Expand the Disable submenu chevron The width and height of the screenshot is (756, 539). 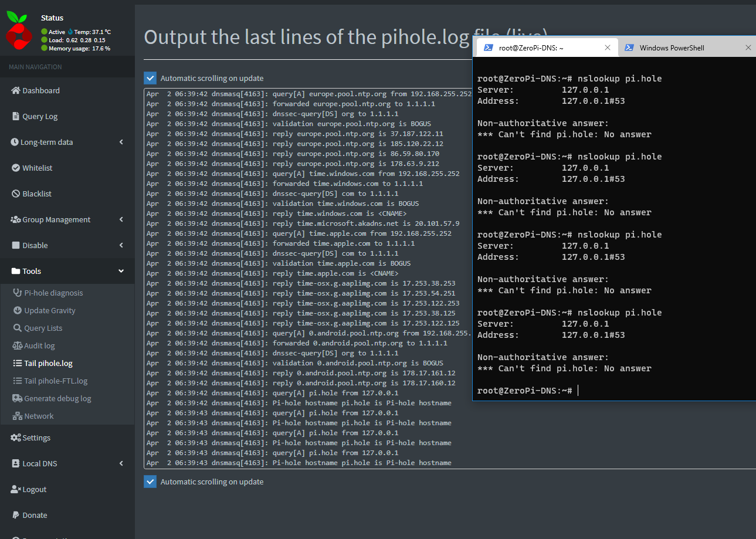[121, 245]
